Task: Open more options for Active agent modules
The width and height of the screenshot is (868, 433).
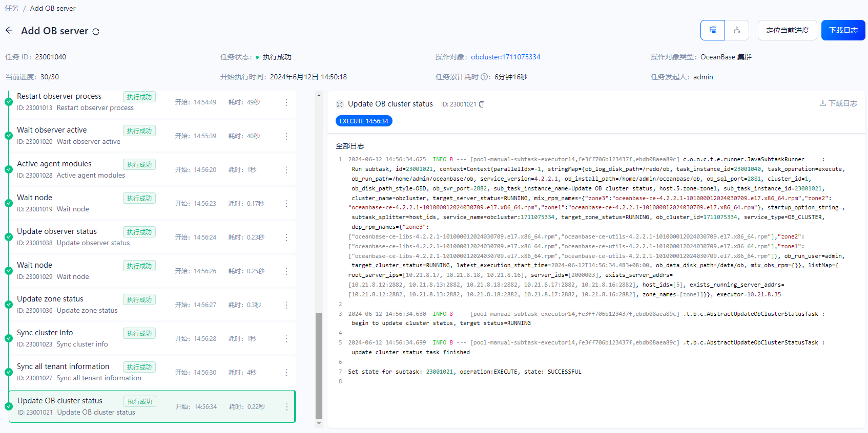Action: (286, 170)
